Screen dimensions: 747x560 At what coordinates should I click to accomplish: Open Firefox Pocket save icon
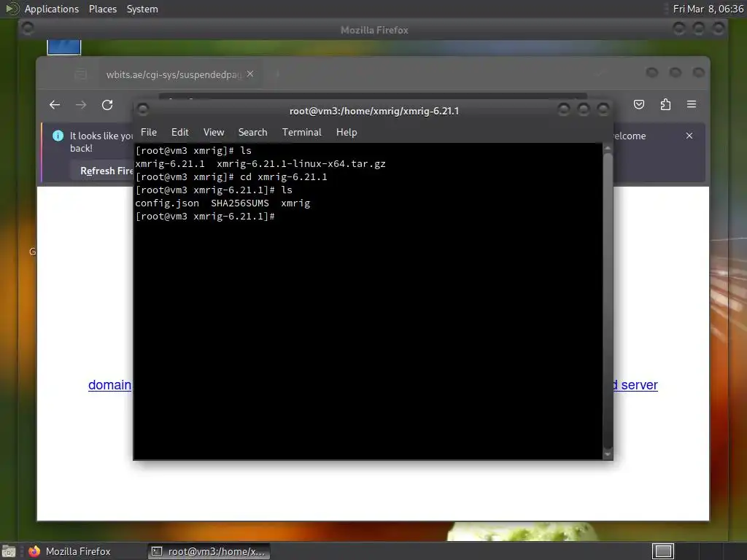[x=639, y=104]
